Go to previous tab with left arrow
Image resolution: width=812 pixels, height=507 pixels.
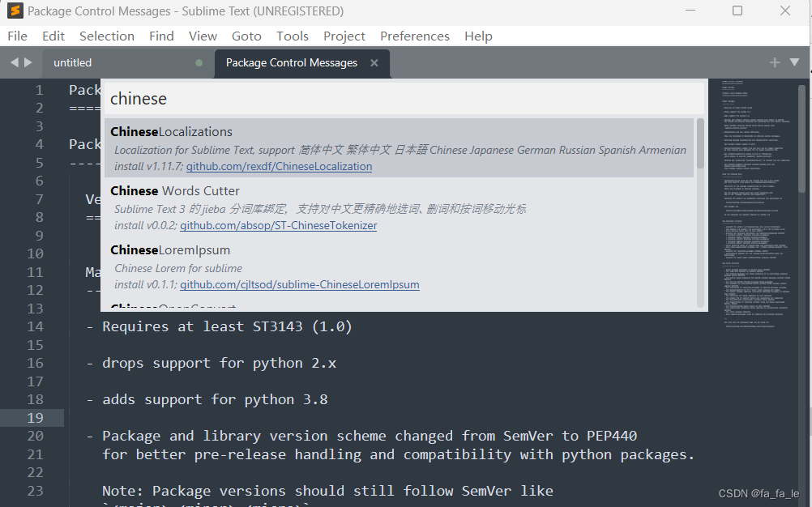pos(14,62)
